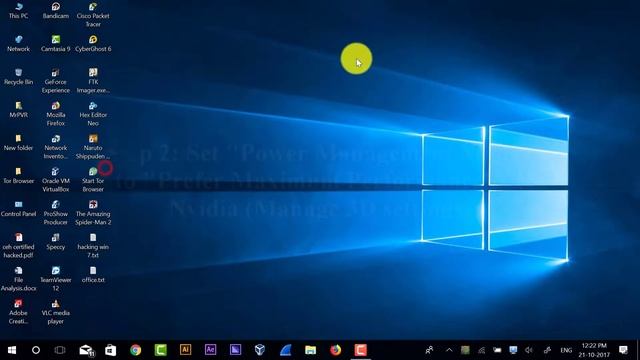This screenshot has width=640, height=360.
Task: Select the ProShow Producer shortcut
Action: pyautogui.click(x=56, y=213)
